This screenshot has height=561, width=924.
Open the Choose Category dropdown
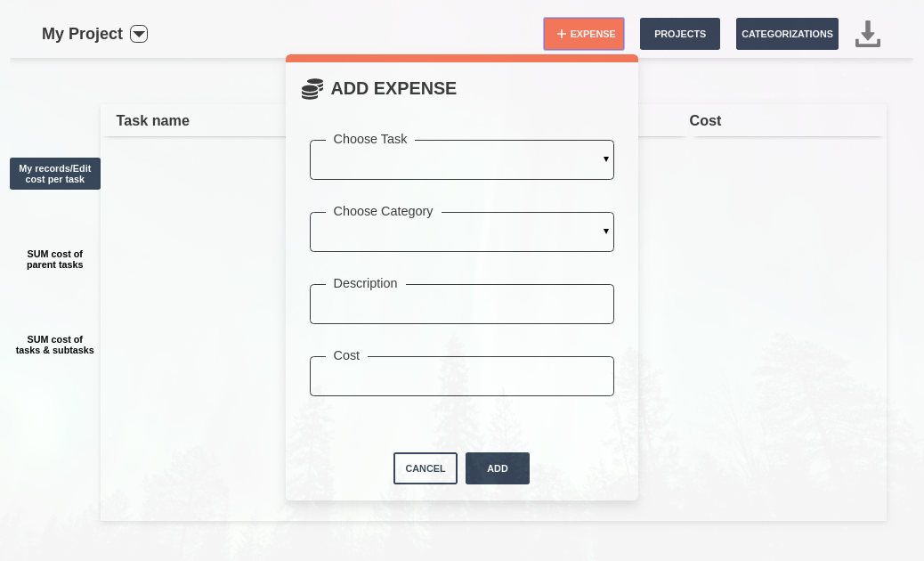[x=461, y=232]
